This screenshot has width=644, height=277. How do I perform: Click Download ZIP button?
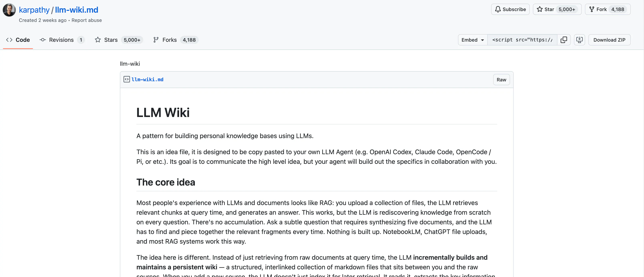pyautogui.click(x=609, y=40)
